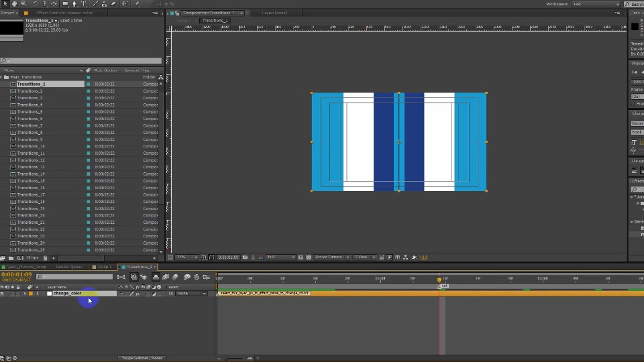644x362 pixels.
Task: Expand the change_color layer properties
Action: (25, 294)
